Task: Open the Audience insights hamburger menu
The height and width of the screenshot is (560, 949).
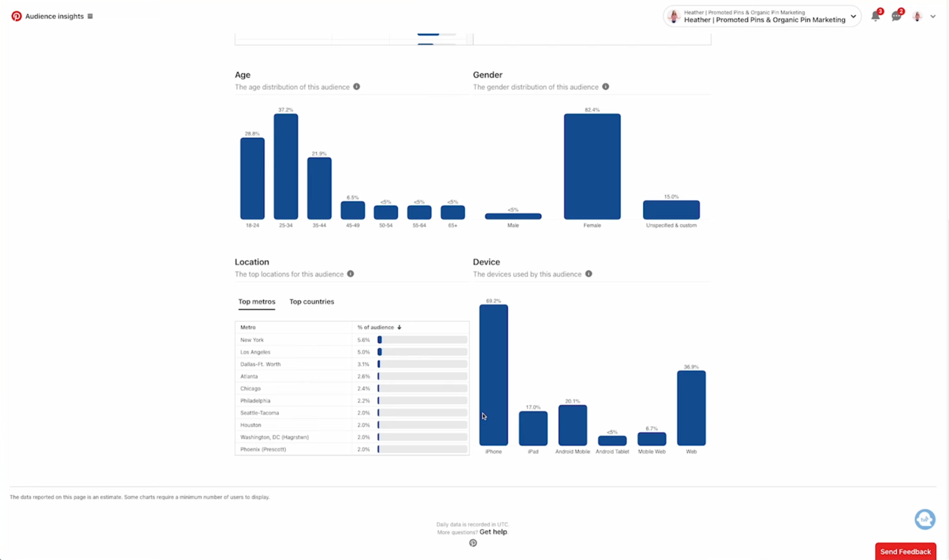Action: pyautogui.click(x=90, y=16)
